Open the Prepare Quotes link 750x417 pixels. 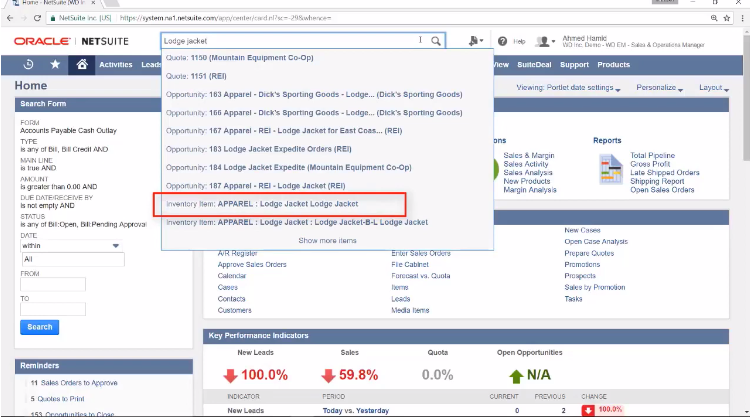[589, 253]
